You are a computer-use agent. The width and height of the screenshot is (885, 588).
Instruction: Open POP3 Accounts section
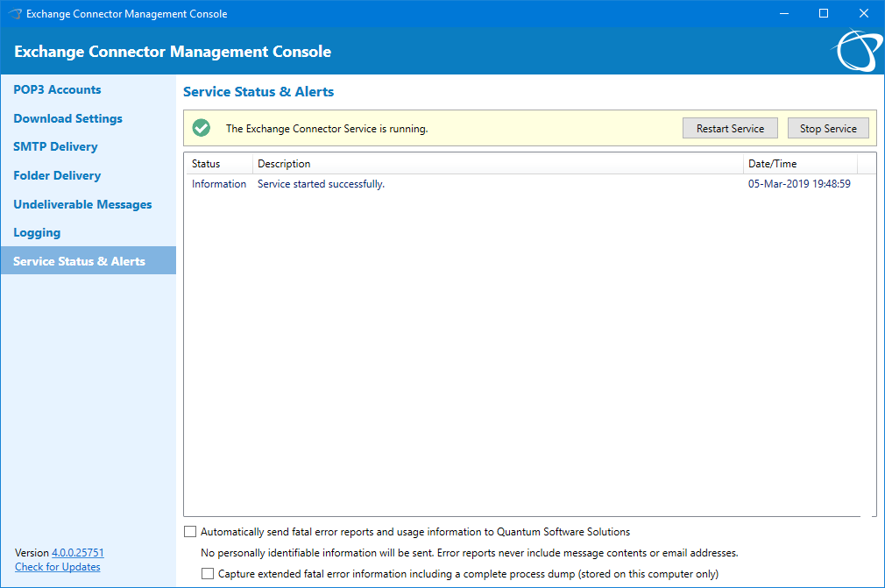click(x=57, y=89)
